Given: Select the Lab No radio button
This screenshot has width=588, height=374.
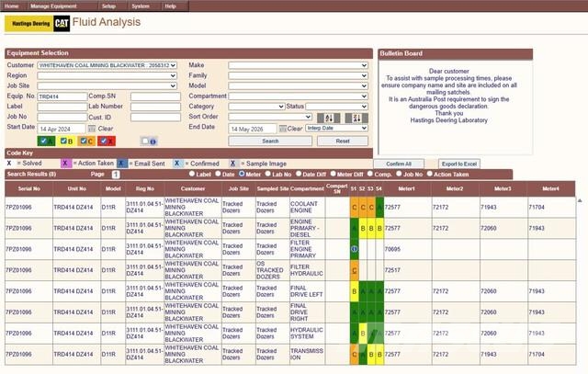Looking at the screenshot, I should click(267, 174).
